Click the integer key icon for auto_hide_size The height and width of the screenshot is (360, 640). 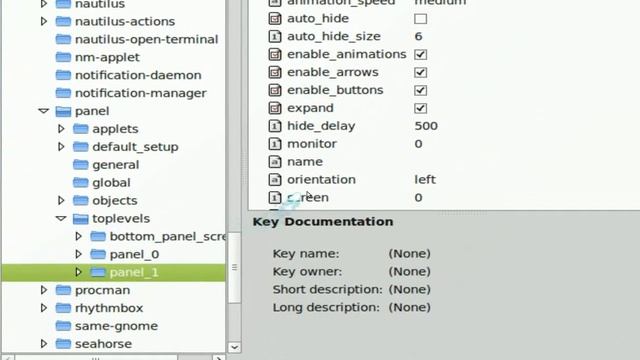coord(275,36)
